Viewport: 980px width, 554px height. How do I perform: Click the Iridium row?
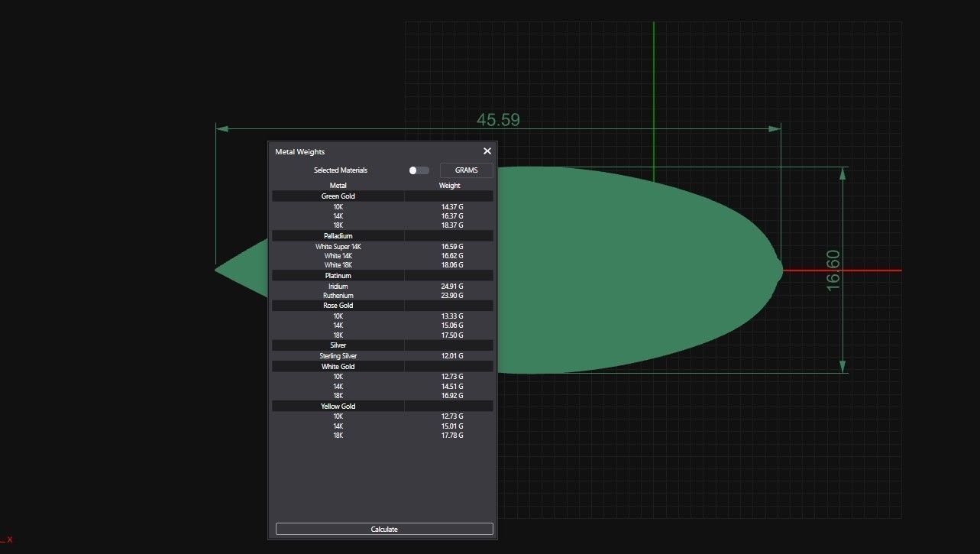click(383, 287)
